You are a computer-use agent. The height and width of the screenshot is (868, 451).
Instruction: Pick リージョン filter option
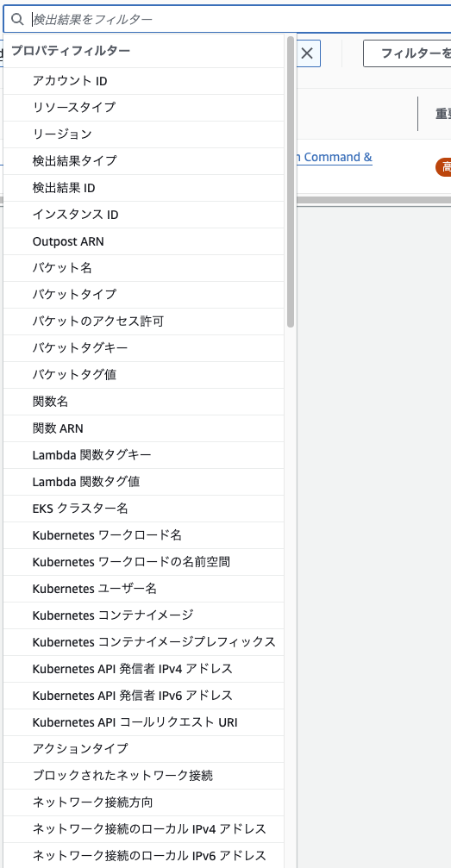click(x=143, y=134)
